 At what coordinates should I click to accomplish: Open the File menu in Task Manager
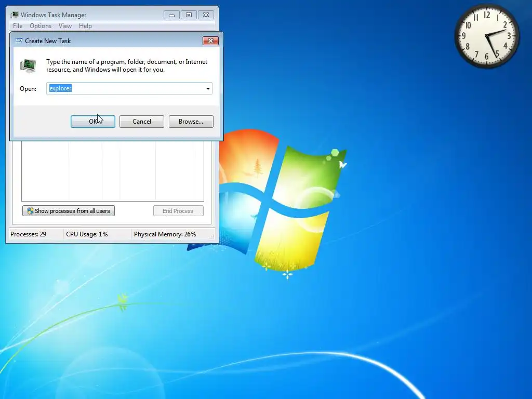(18, 26)
